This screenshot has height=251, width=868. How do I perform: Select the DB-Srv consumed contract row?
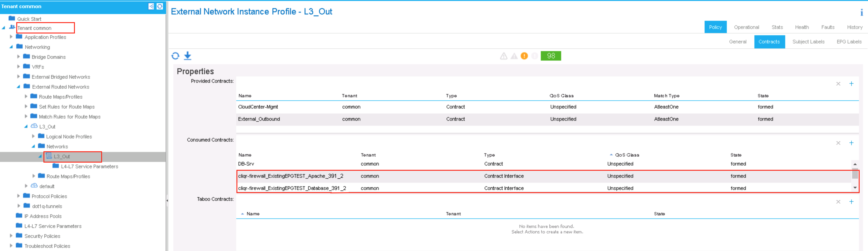click(x=544, y=164)
